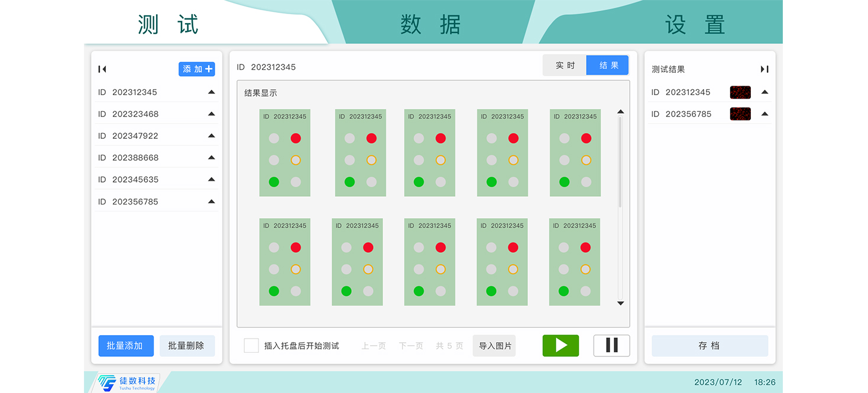The width and height of the screenshot is (868, 393).
Task: Enable 插入托盘后开始测试 checkbox
Action: click(251, 346)
